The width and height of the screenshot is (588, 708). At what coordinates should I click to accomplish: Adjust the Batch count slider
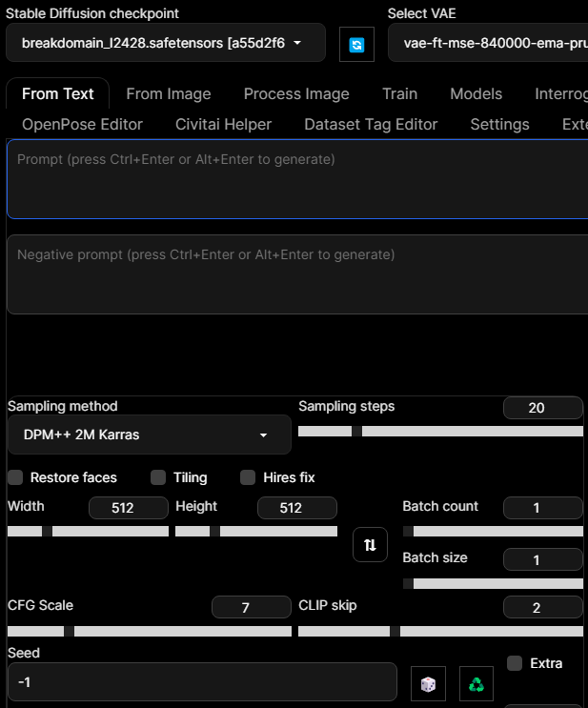(x=493, y=531)
